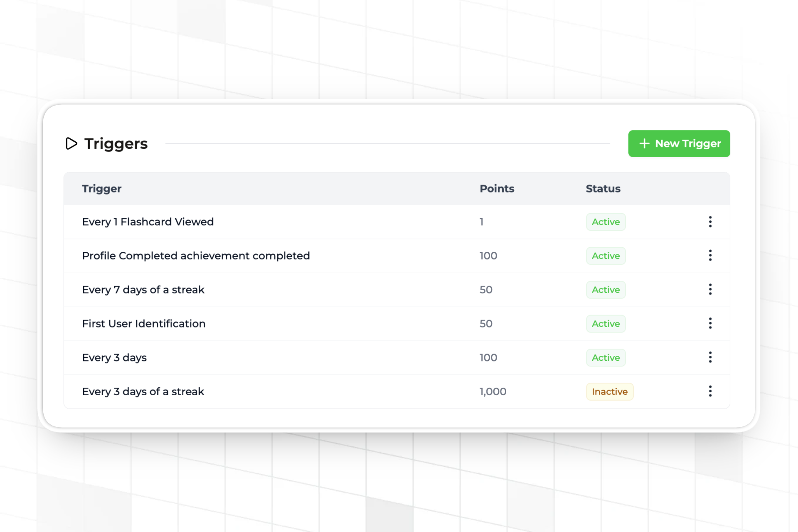Click the Inactive badge on Every 3 days streak
798x532 pixels.
pos(610,391)
